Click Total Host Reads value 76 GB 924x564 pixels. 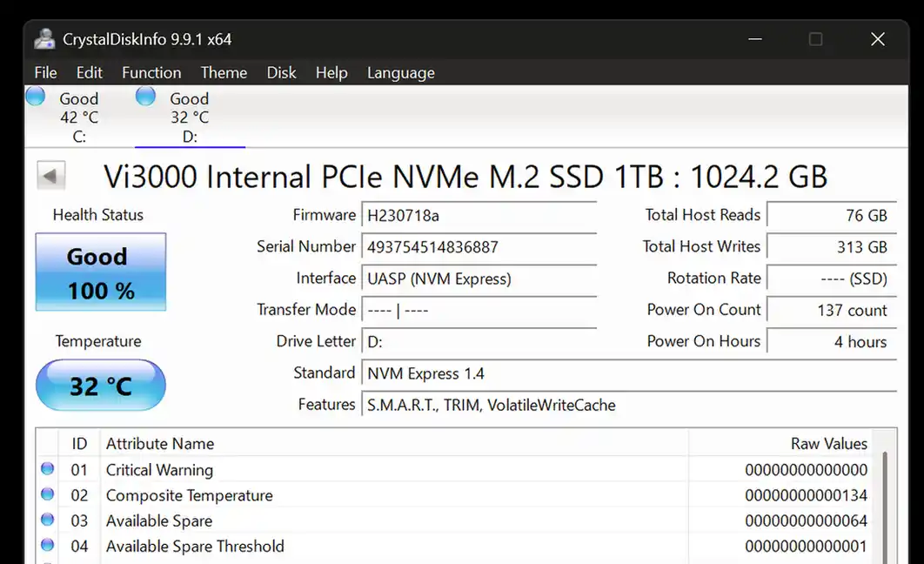tap(832, 215)
